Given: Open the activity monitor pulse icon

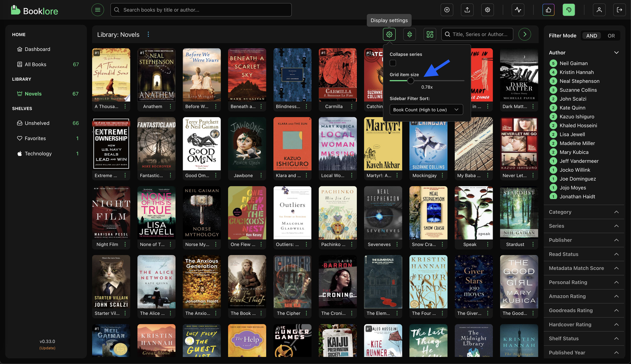Looking at the screenshot, I should pos(518,10).
